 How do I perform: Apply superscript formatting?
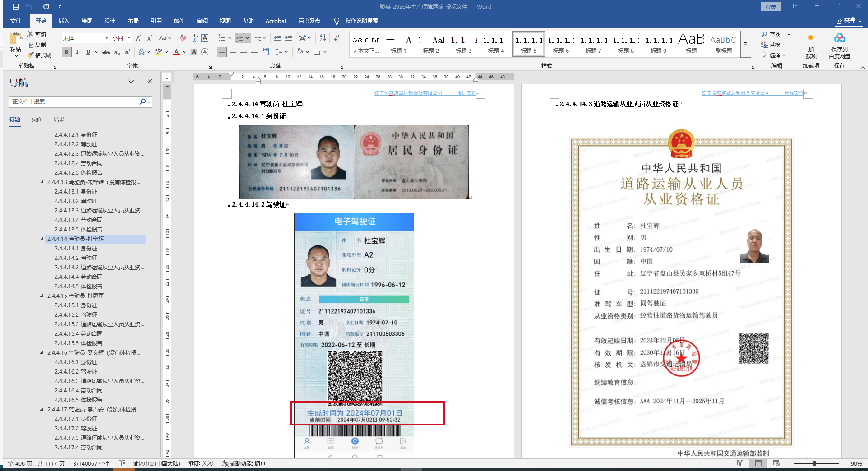[128, 52]
